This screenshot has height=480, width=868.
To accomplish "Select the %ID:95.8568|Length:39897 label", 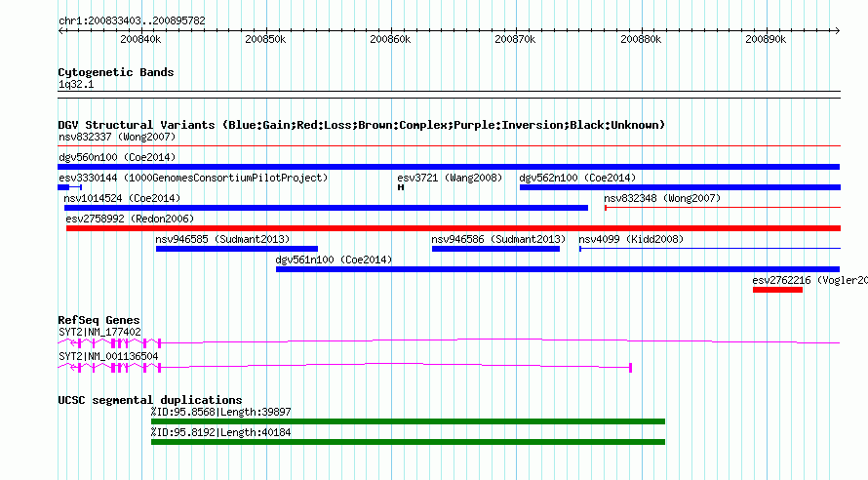I will 220,412.
